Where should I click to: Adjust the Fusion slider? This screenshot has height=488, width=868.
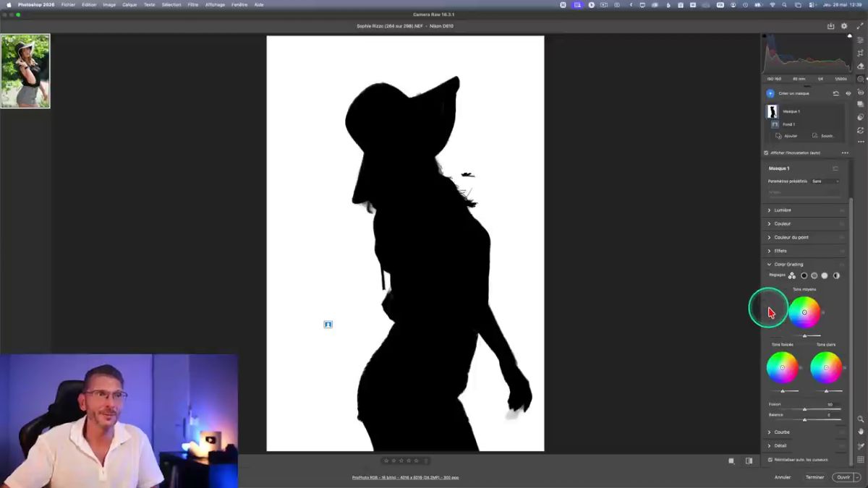(x=805, y=409)
